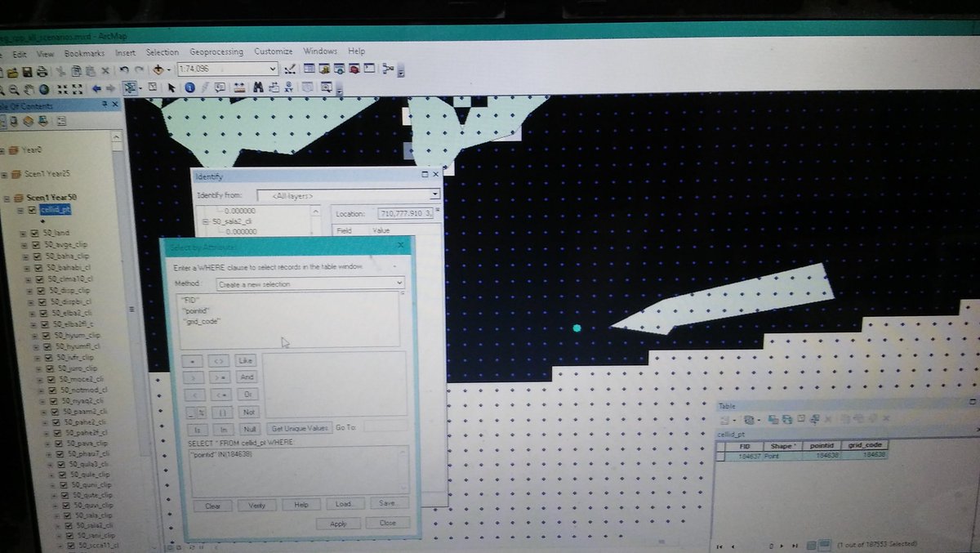Uncheck the 50_baha_clip layer checkbox
This screenshot has width=980, height=553.
(x=37, y=256)
